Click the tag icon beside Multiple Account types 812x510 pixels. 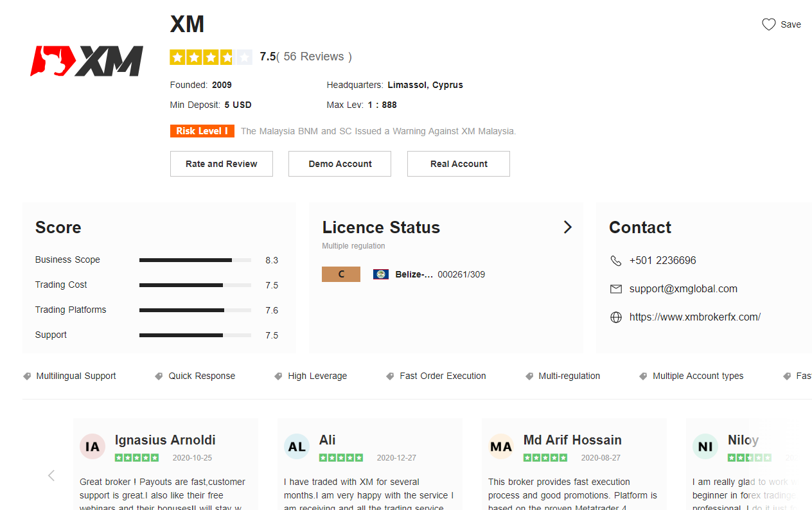pos(643,376)
